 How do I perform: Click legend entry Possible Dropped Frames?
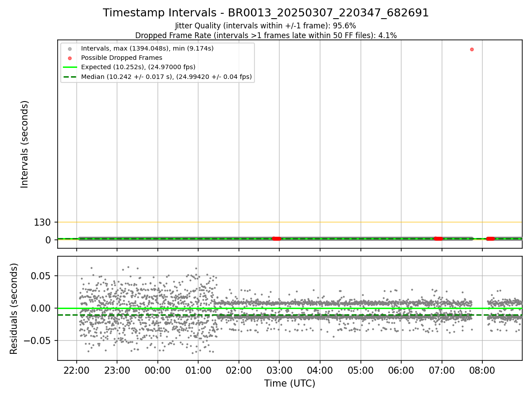[x=121, y=58]
